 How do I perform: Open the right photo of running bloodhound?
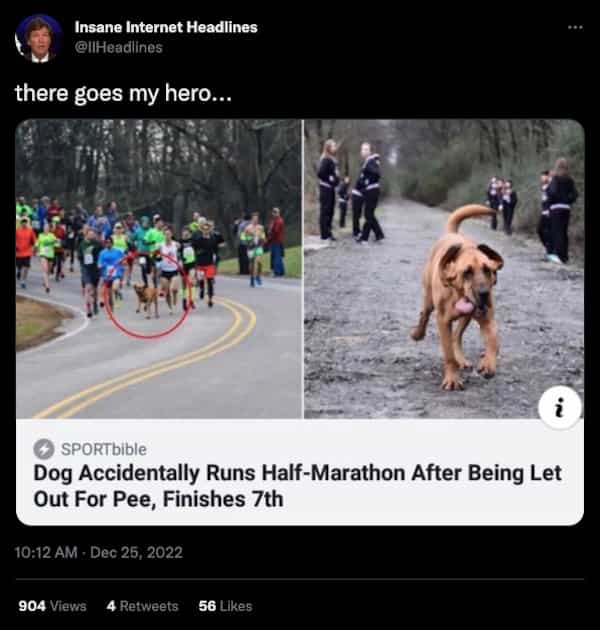tap(444, 269)
